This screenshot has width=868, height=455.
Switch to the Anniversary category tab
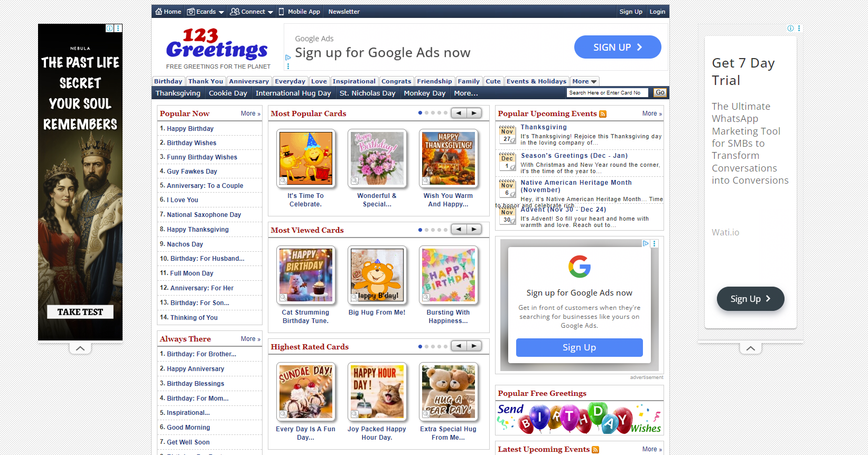pyautogui.click(x=249, y=81)
